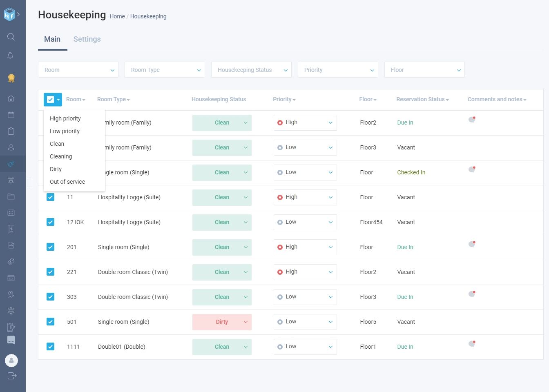Image resolution: width=549 pixels, height=392 pixels.
Task: Open the Floor filter dropdown
Action: (424, 70)
